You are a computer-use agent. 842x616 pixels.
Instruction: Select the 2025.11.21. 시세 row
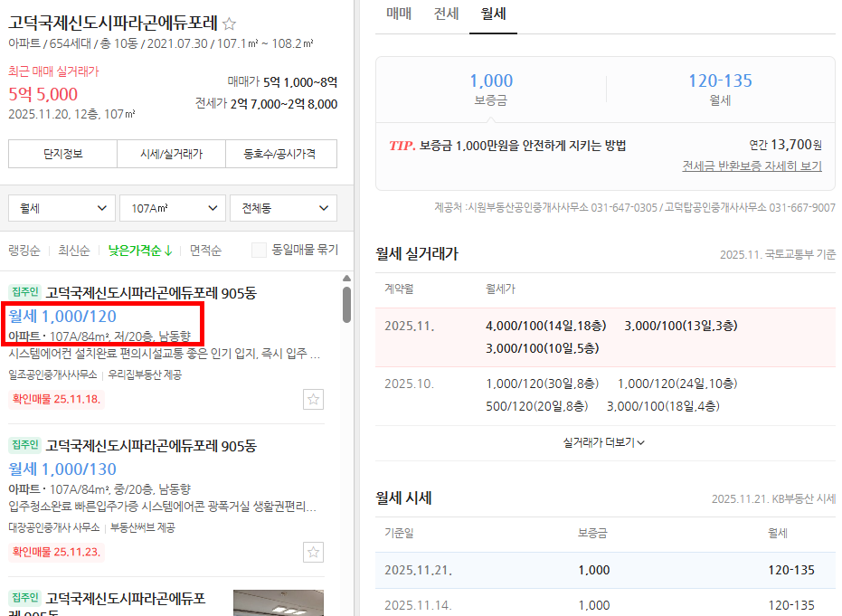click(605, 570)
